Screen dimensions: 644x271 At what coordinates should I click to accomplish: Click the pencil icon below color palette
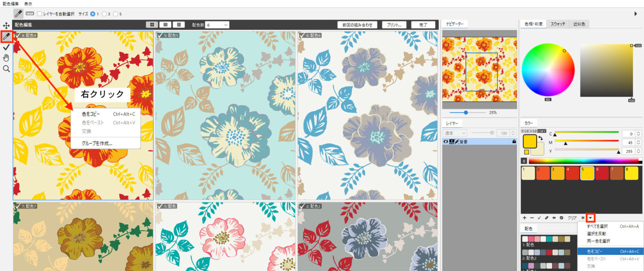point(547,218)
